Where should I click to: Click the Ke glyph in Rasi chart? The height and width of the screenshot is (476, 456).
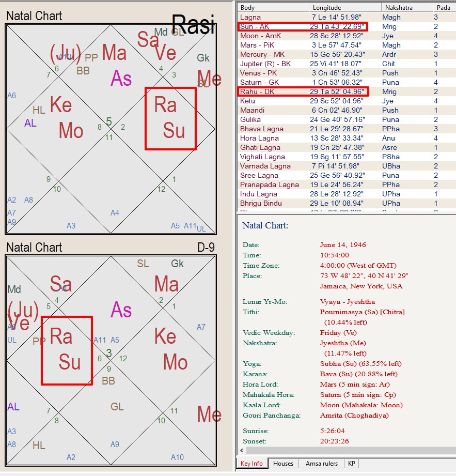pyautogui.click(x=61, y=105)
